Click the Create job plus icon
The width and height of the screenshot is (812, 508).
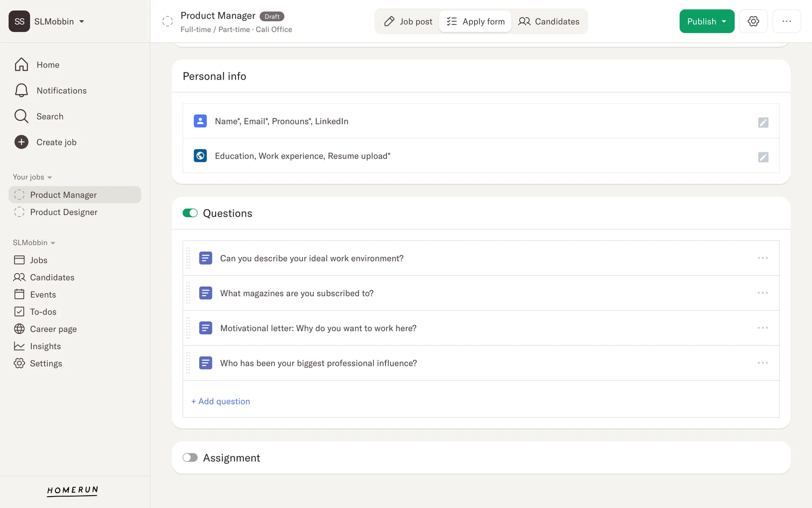coord(21,142)
